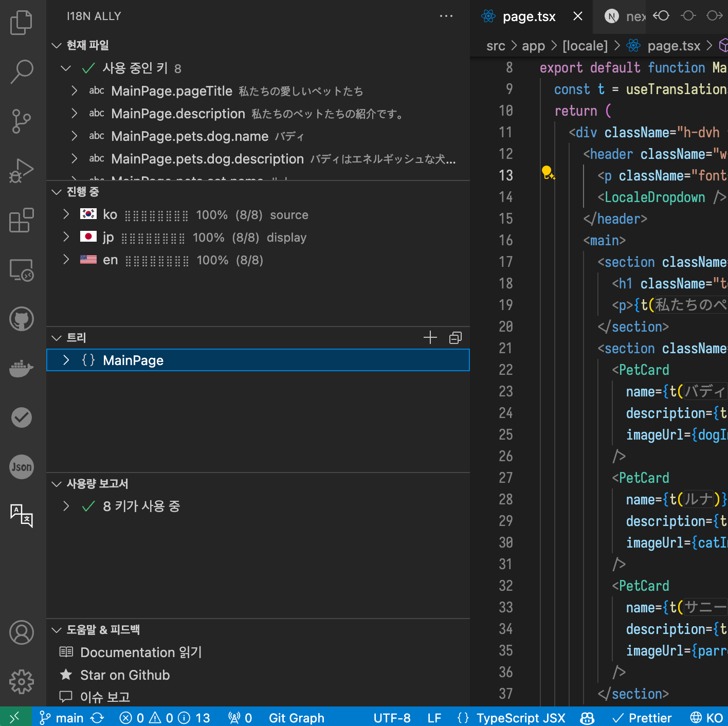Click the [locale] breadcrumb
The width and height of the screenshot is (728, 726).
click(585, 46)
